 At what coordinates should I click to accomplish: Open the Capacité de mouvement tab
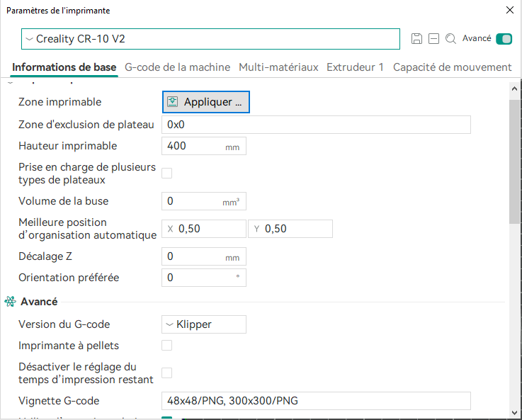[452, 67]
